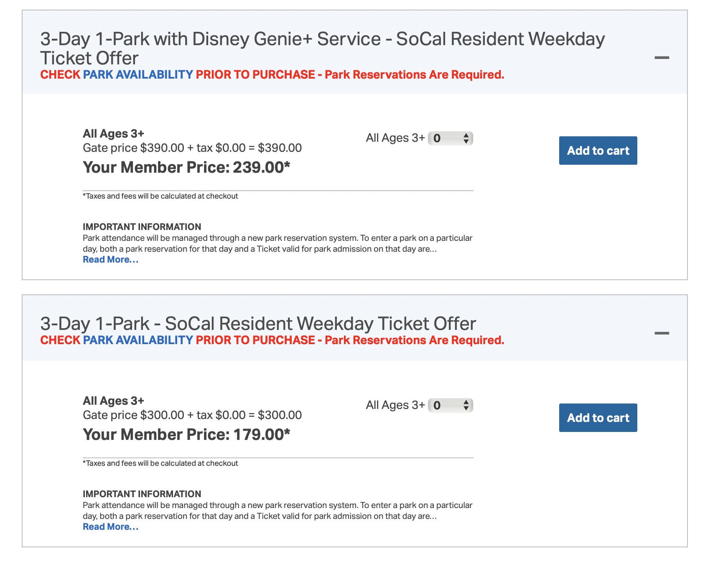Screen dimensions: 728x567
Task: Click the All Ages 3+ label beside Genie+ quantity
Action: click(395, 138)
